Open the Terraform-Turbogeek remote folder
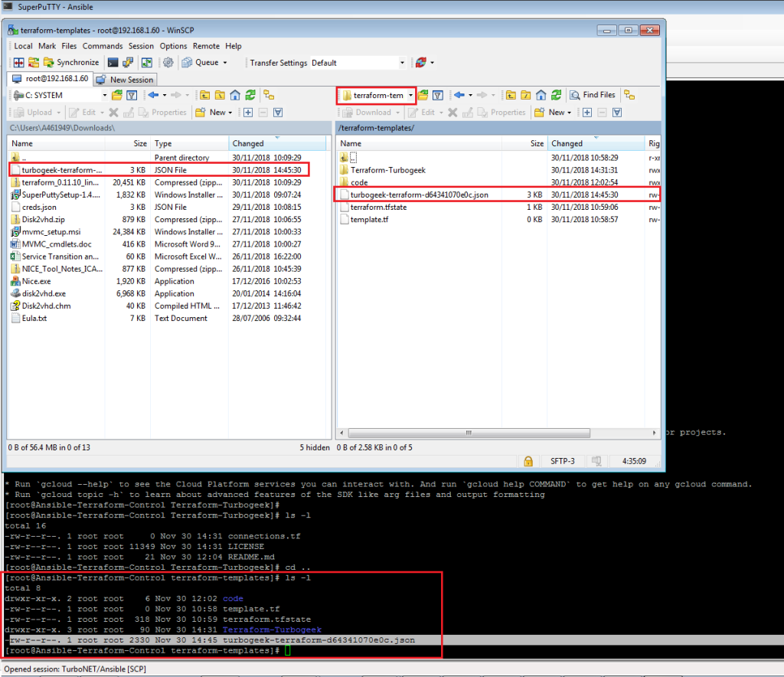The width and height of the screenshot is (784, 677). [387, 170]
